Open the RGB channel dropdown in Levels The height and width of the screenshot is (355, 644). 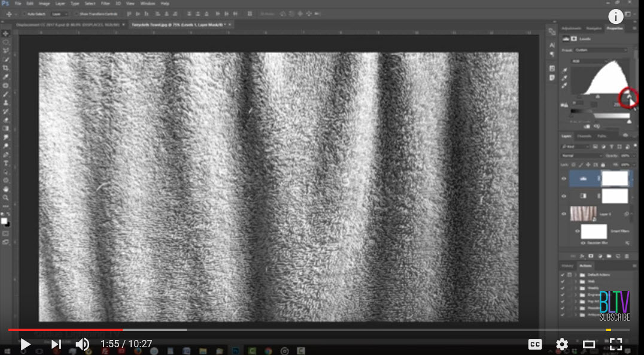pyautogui.click(x=590, y=61)
